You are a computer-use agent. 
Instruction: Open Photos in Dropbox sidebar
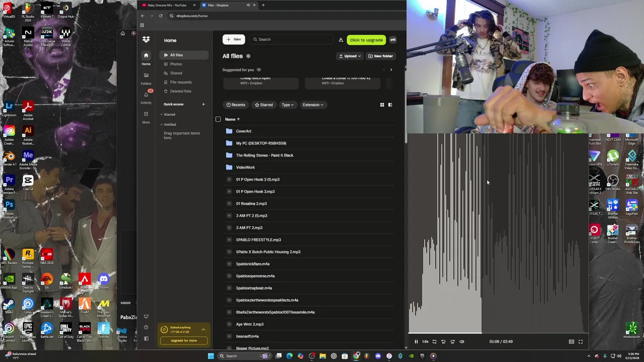pos(184,64)
